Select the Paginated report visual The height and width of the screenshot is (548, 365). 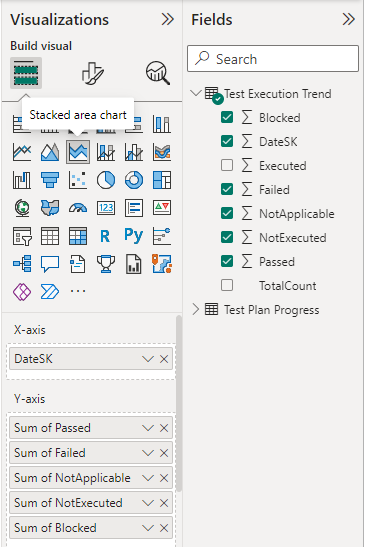coord(134,264)
